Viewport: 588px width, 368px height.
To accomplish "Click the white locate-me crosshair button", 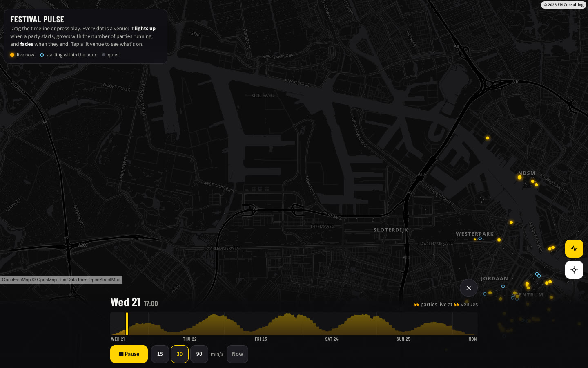I will click(574, 270).
